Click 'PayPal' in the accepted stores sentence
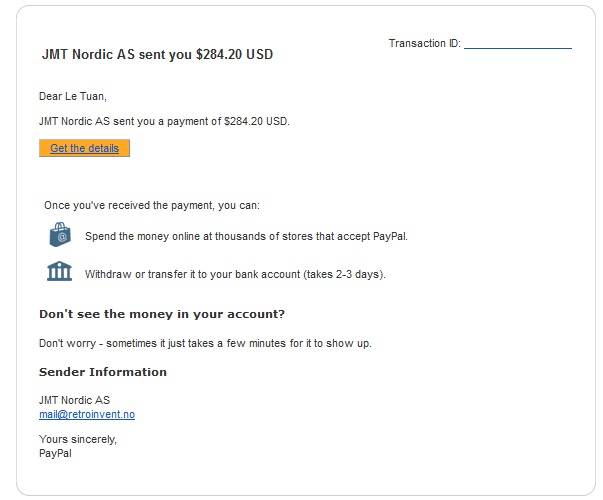The width and height of the screenshot is (603, 500). point(388,237)
